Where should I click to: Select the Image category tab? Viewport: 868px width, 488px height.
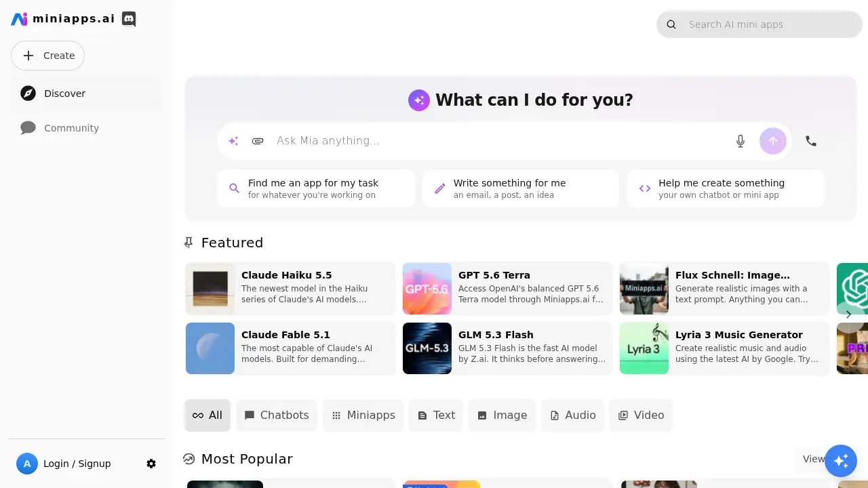click(x=502, y=415)
